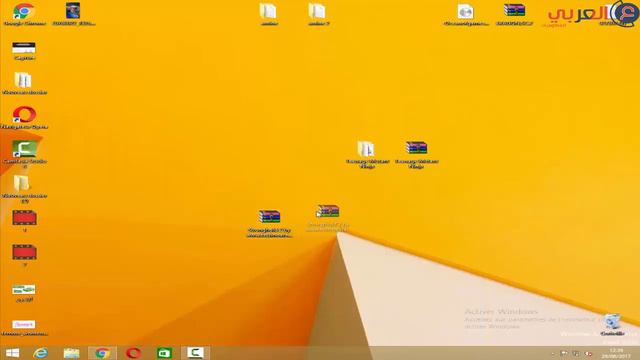
Task: Select the green-and-white image file thumbnail
Action: click(24, 289)
